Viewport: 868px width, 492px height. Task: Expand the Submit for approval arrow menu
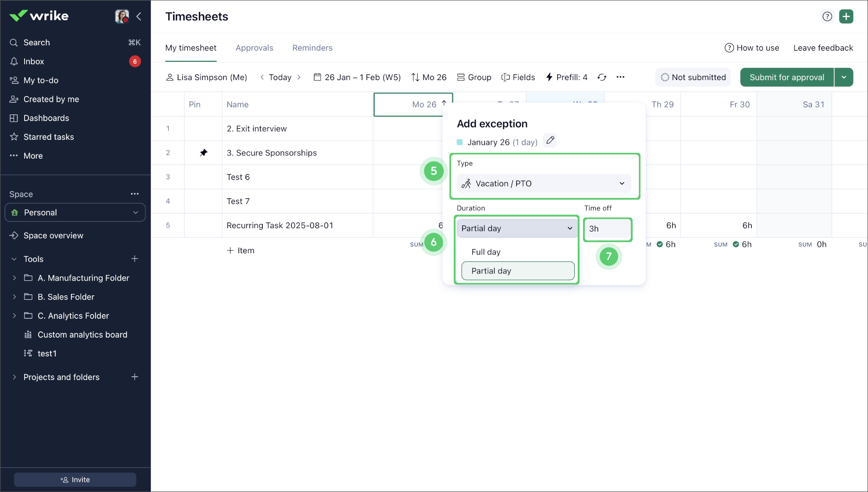pyautogui.click(x=844, y=77)
